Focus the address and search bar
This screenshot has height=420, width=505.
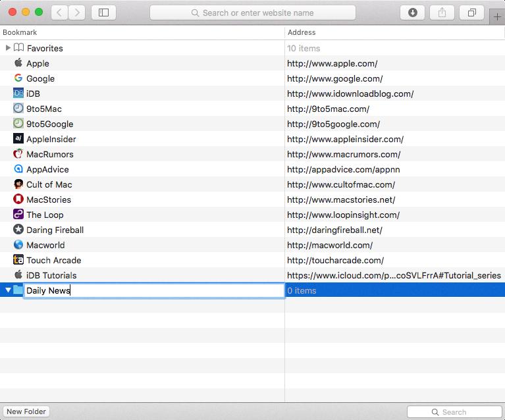[253, 13]
